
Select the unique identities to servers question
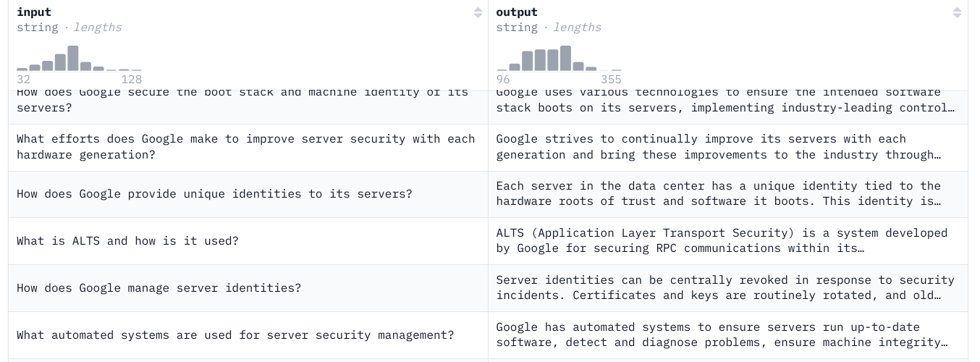214,194
